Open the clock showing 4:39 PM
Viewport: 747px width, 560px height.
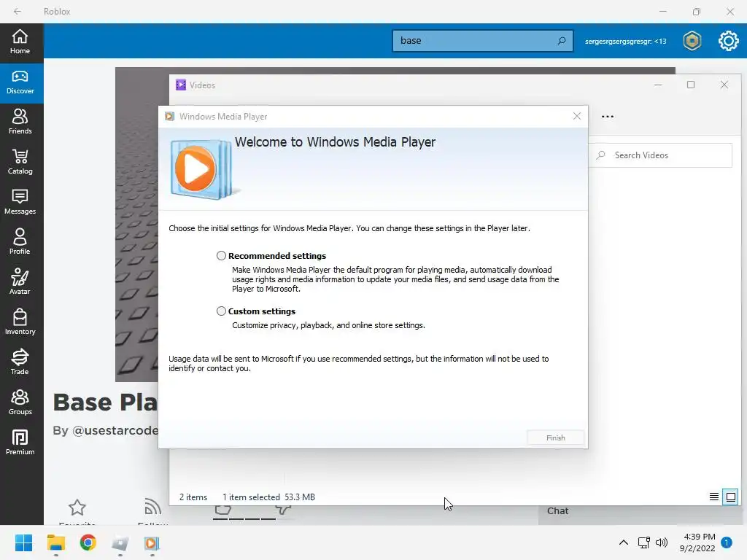(698, 542)
